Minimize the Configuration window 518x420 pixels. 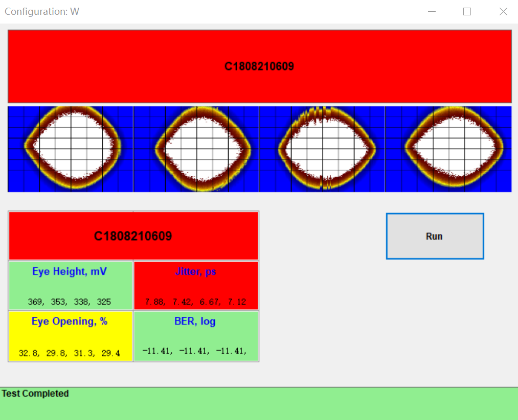pos(432,11)
